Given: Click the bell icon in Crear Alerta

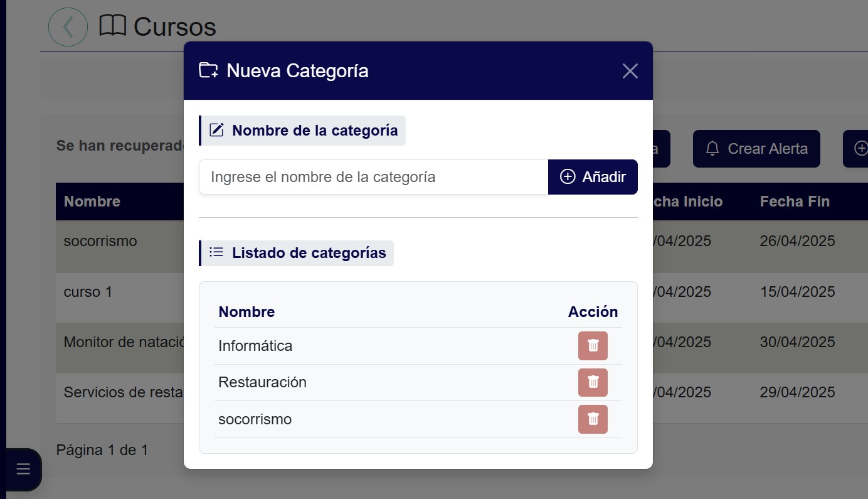Looking at the screenshot, I should click(x=712, y=149).
